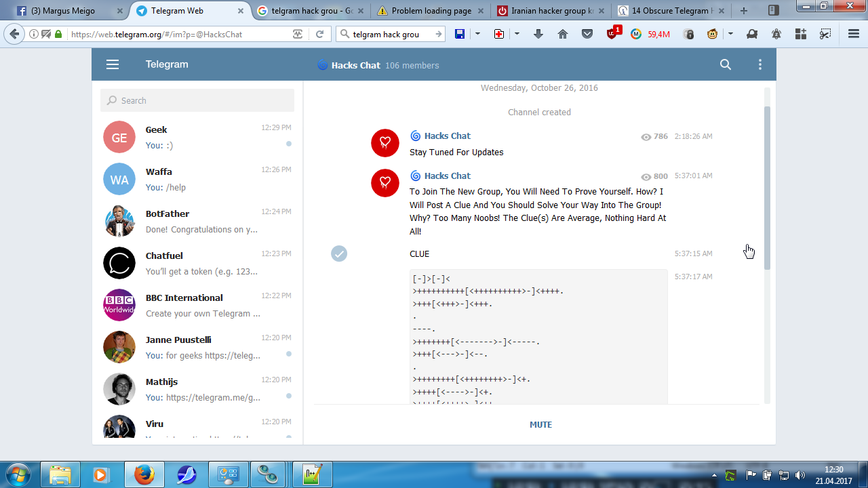Image resolution: width=868 pixels, height=488 pixels.
Task: Open the Mathijs chat avatar
Action: (119, 389)
